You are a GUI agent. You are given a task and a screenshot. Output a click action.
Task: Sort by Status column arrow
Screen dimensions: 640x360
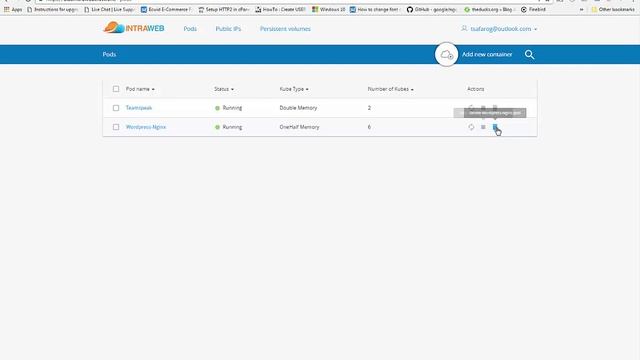(x=232, y=89)
